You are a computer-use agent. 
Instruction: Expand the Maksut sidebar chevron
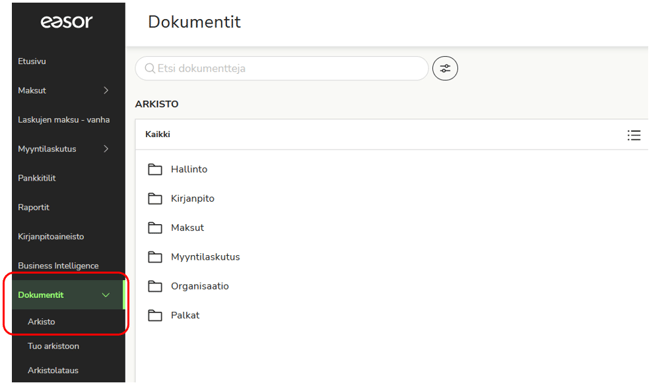click(106, 90)
